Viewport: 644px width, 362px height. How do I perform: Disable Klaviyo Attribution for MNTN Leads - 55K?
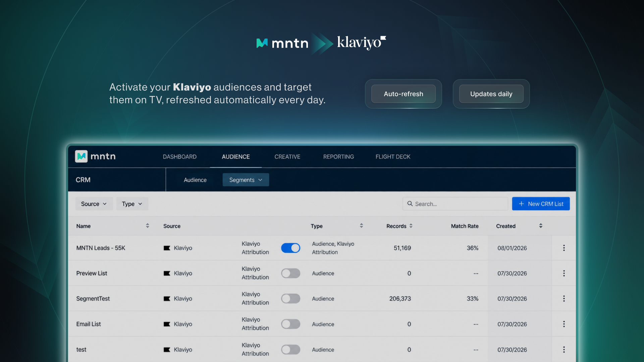(290, 248)
